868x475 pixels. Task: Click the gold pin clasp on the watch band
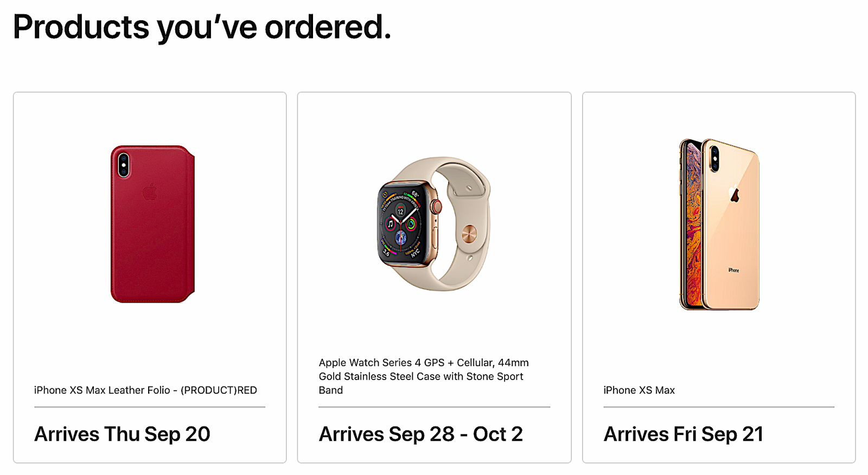(469, 235)
